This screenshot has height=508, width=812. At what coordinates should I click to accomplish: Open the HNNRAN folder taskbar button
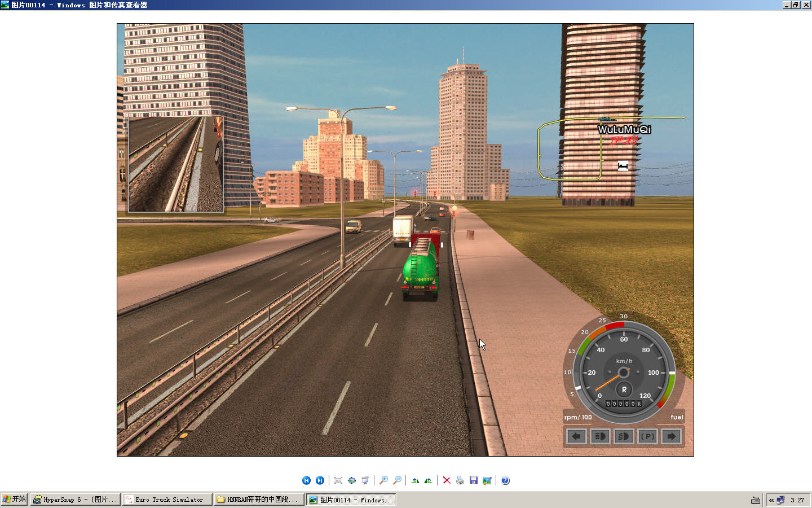click(259, 500)
